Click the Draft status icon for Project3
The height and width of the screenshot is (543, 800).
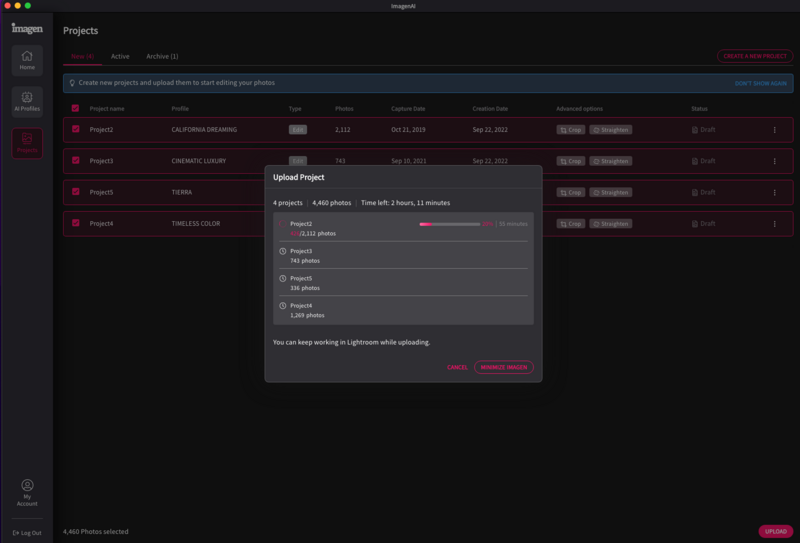pos(694,161)
